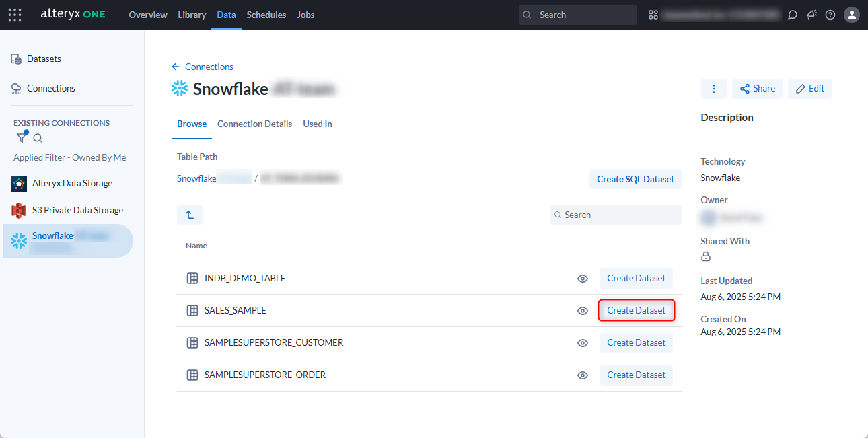The image size is (868, 438).
Task: Open the workspace switcher icon
Action: pyautogui.click(x=653, y=15)
